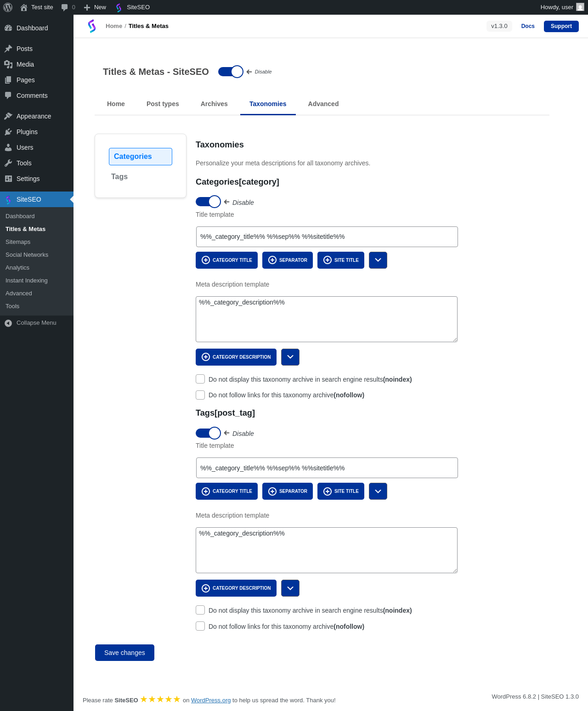
Task: Switch to the Archives tab
Action: pos(214,104)
